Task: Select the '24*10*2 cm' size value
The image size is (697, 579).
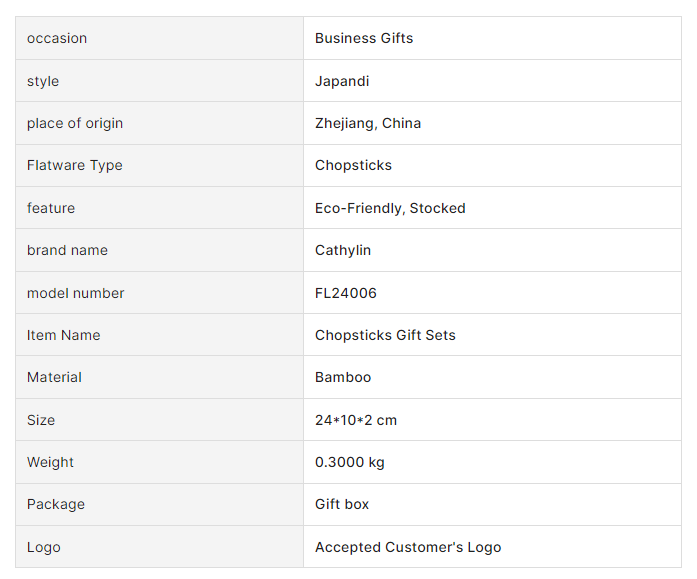Action: pos(356,420)
